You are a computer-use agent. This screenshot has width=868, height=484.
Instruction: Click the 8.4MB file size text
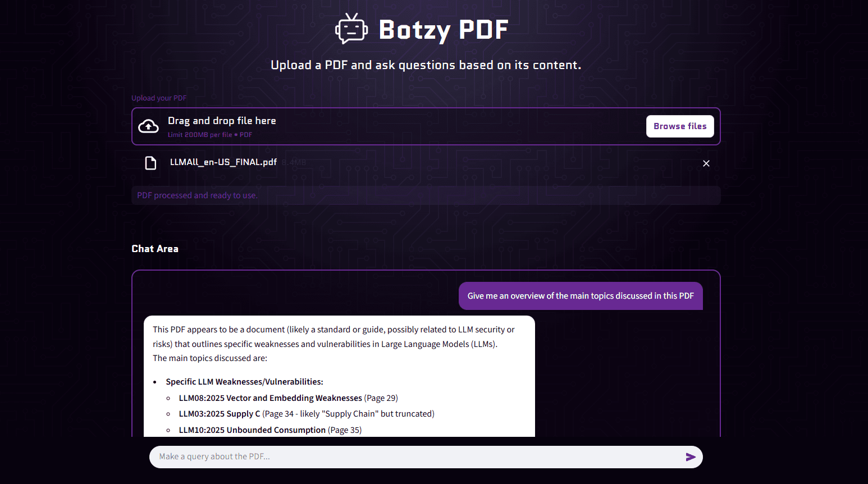coord(294,162)
